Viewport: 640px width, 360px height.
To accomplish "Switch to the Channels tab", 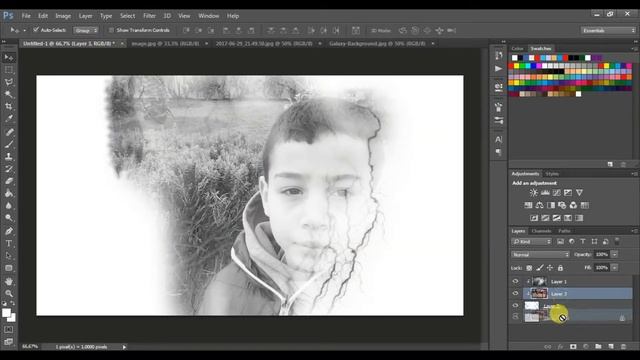I will coord(541,231).
